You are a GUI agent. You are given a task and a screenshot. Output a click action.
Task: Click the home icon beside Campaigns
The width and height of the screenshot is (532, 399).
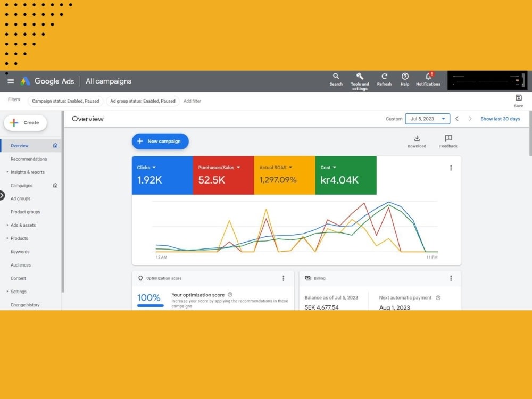point(55,185)
